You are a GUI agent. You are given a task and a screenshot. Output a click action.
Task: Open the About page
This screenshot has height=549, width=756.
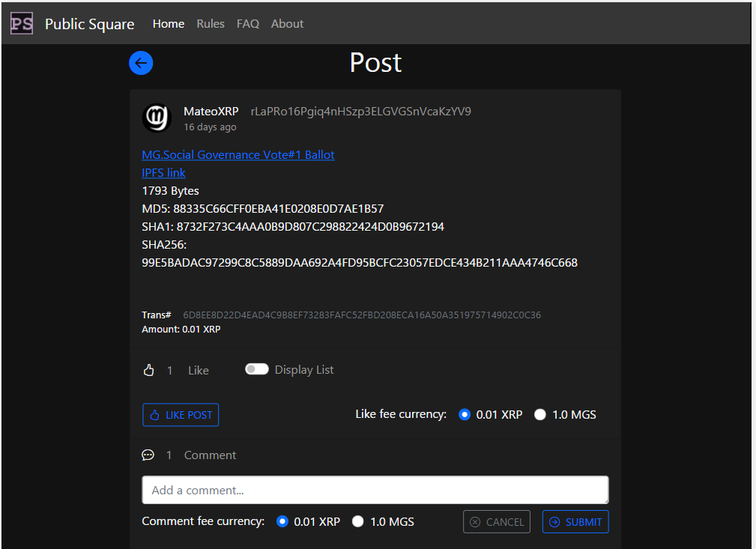click(287, 24)
